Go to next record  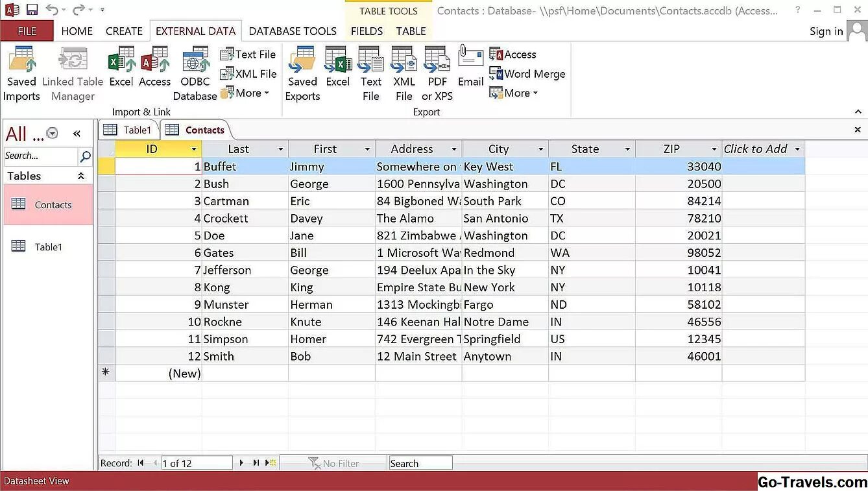[241, 463]
